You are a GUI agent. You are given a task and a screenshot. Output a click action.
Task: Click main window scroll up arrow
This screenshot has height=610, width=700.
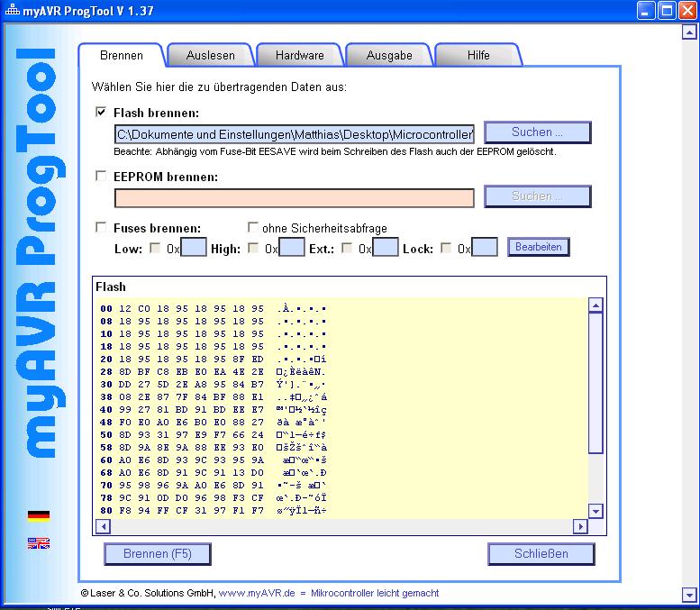pos(689,32)
